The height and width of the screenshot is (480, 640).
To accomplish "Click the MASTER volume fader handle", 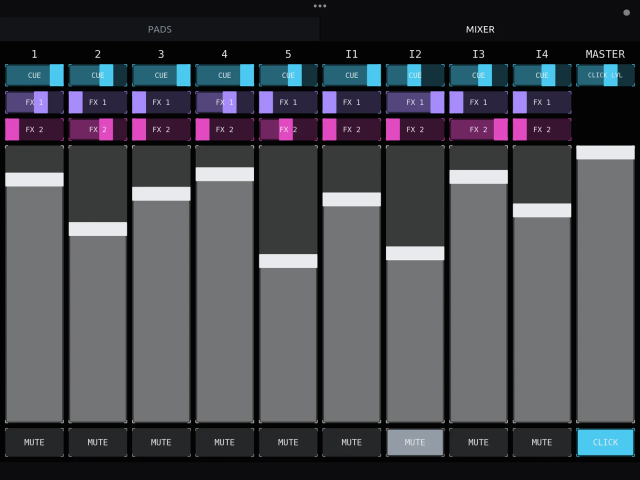I will click(x=605, y=153).
